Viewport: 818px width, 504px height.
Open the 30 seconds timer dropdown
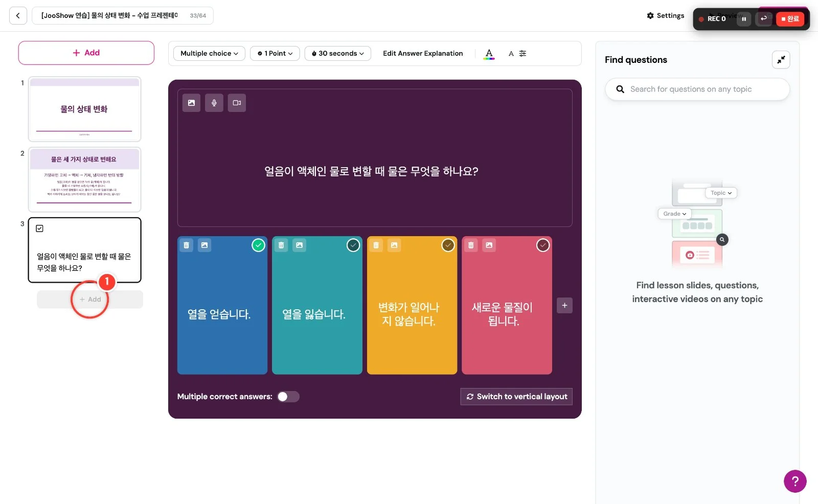pyautogui.click(x=338, y=53)
